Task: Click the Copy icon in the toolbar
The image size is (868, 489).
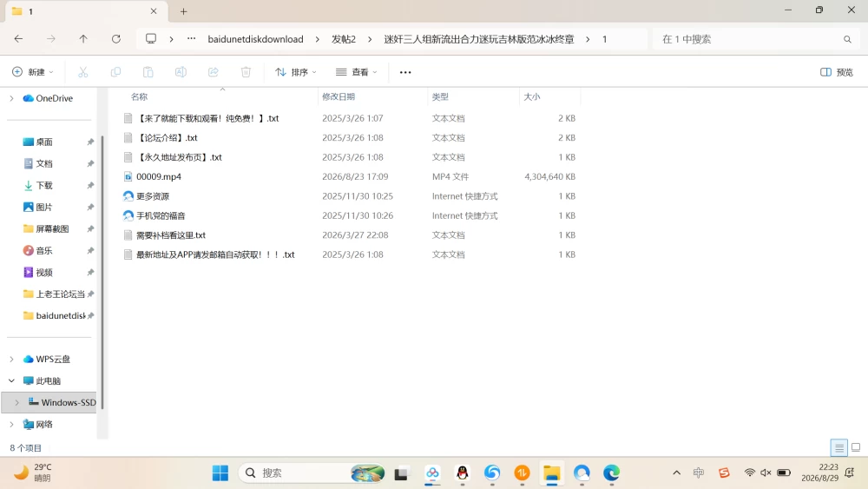Action: tap(115, 72)
